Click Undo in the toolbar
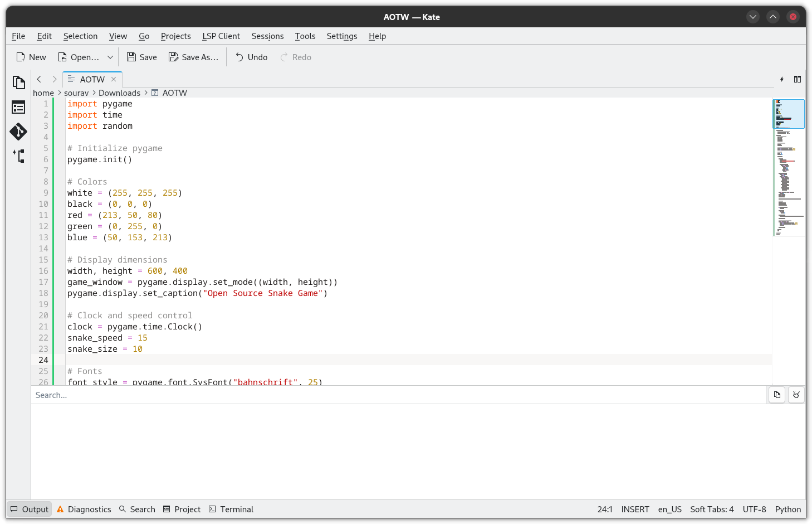The image size is (812, 524). point(251,57)
